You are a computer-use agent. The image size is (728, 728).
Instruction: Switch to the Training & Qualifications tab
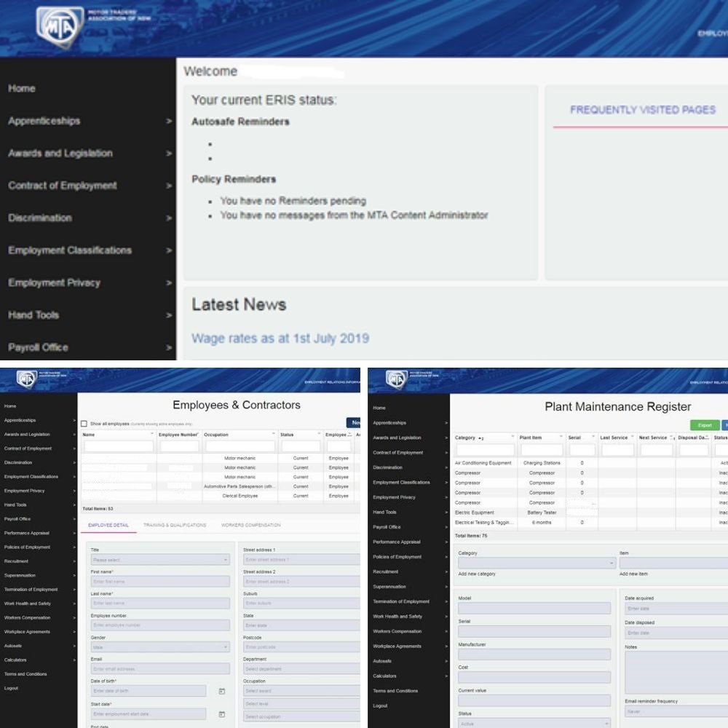pyautogui.click(x=175, y=525)
